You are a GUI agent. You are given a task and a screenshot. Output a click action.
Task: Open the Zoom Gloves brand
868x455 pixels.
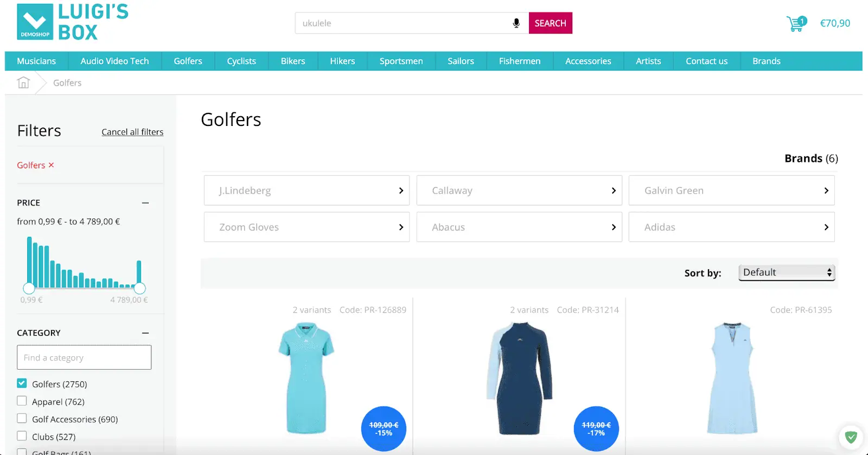coord(307,227)
